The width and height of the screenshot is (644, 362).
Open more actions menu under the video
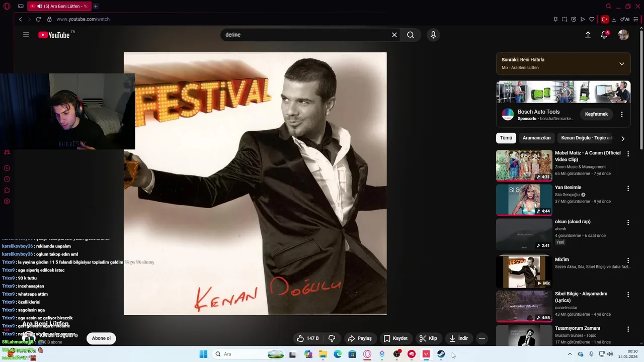pyautogui.click(x=481, y=338)
